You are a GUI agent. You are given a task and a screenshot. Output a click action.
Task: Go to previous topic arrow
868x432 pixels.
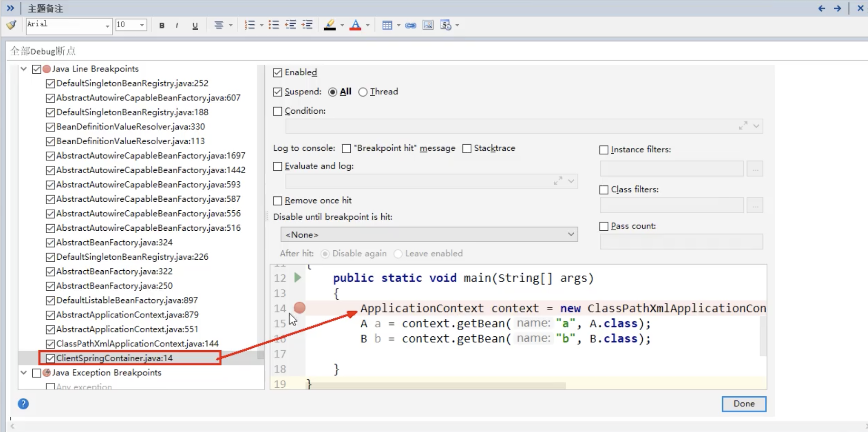(821, 8)
